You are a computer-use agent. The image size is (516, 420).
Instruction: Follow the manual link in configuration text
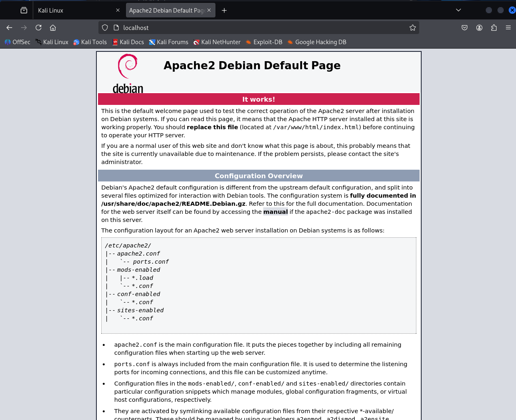tap(275, 212)
